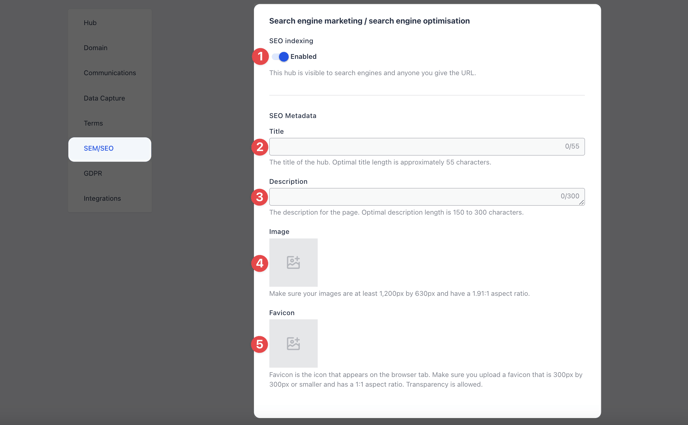
Task: Click the Image upload placeholder icon
Action: click(293, 262)
